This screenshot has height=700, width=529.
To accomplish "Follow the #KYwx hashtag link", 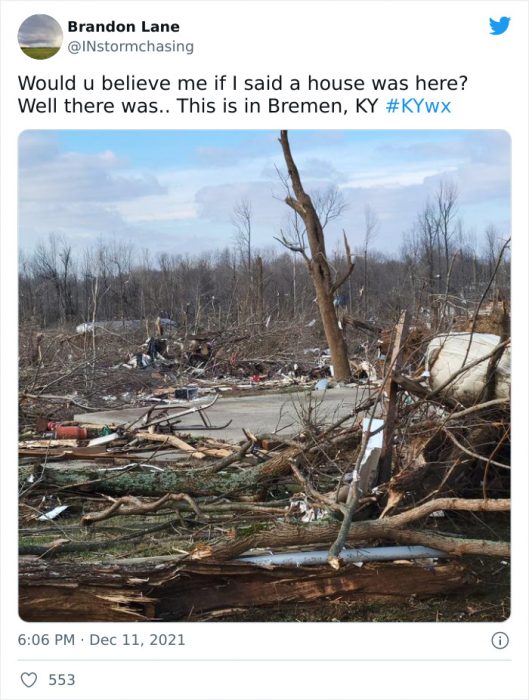I will [418, 106].
